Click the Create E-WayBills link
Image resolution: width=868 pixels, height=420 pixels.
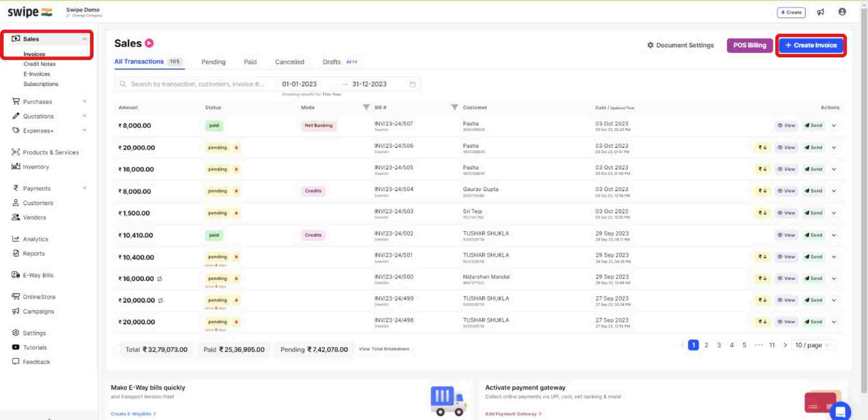(x=133, y=414)
